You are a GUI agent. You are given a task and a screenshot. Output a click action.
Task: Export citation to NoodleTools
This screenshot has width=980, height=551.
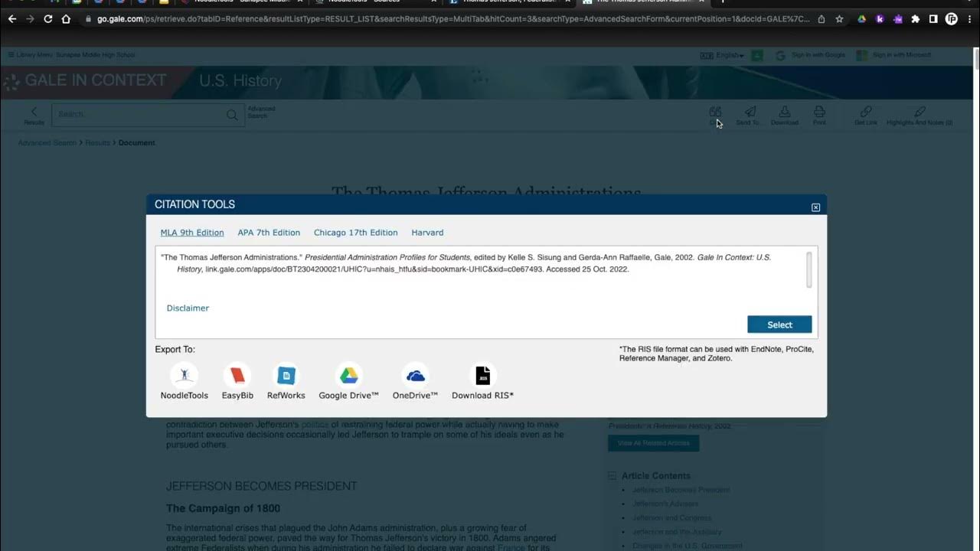click(x=184, y=381)
